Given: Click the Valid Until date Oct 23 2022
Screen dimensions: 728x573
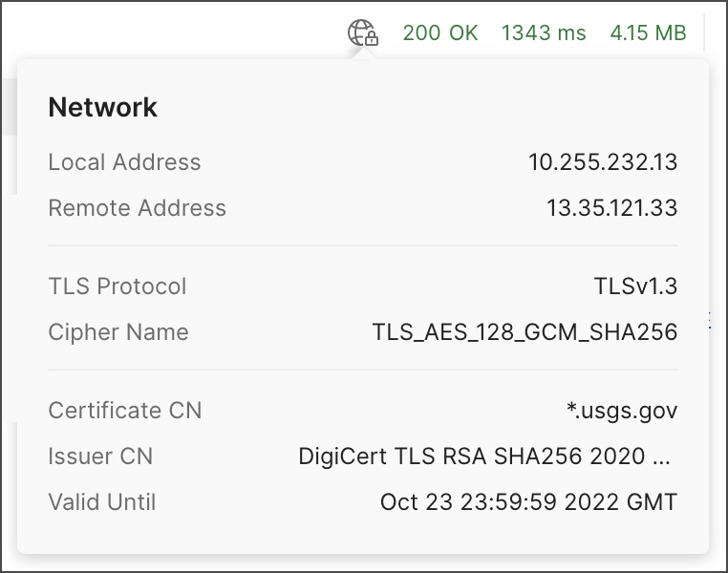Looking at the screenshot, I should click(x=528, y=501).
